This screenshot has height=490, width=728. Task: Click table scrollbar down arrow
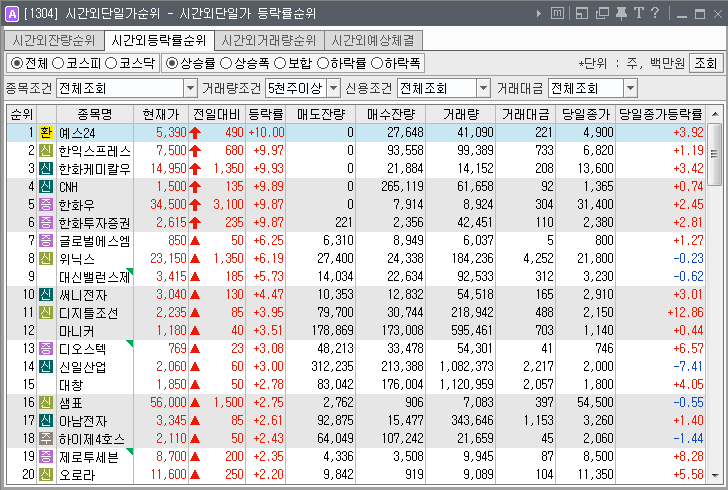715,476
